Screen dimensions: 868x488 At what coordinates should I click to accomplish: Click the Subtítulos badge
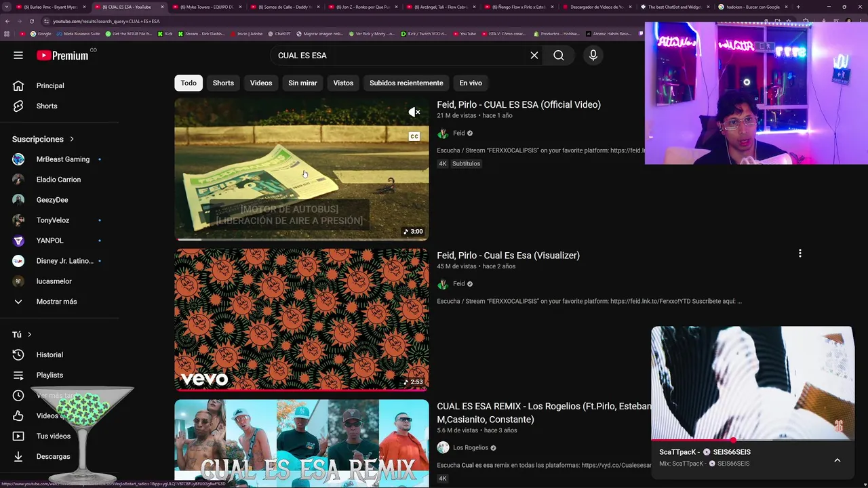pos(466,164)
